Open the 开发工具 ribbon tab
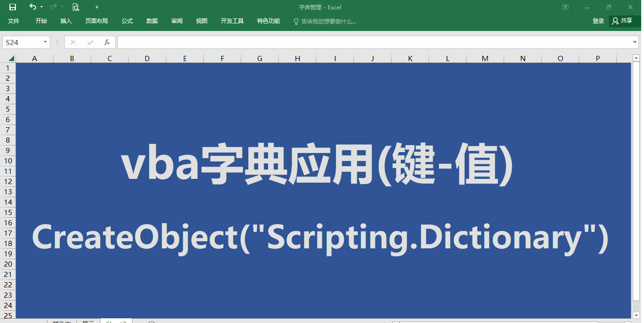The image size is (644, 323). pos(232,21)
